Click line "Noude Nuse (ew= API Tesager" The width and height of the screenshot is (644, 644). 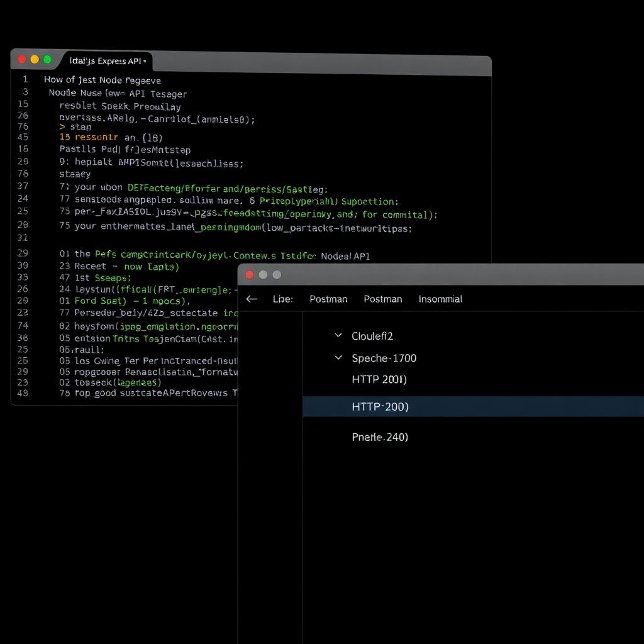(118, 94)
